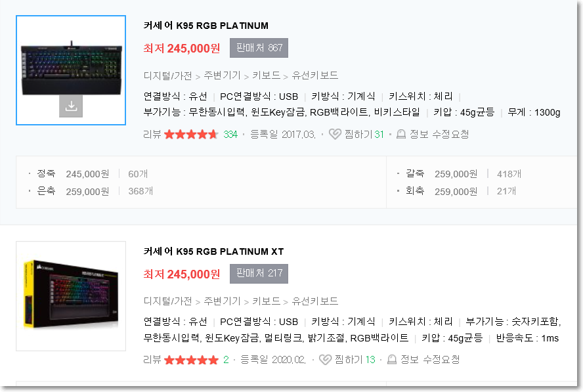Image resolution: width=583 pixels, height=392 pixels.
Task: Open 키보드 category in XT listing
Action: [x=266, y=301]
